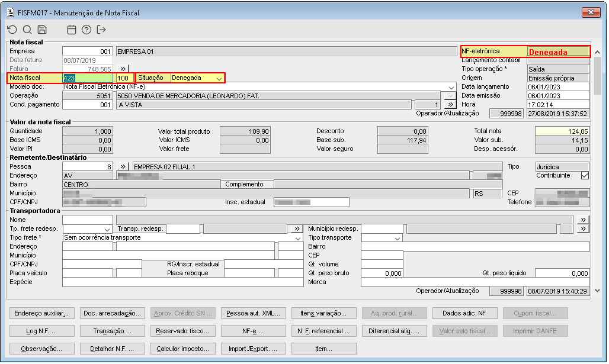Click the Pessoa aut. XML... button
Screen dimensions: 609x364
(253, 313)
